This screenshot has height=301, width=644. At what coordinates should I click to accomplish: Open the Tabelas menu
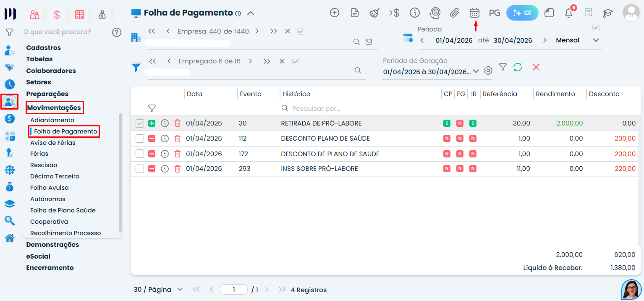click(x=39, y=59)
